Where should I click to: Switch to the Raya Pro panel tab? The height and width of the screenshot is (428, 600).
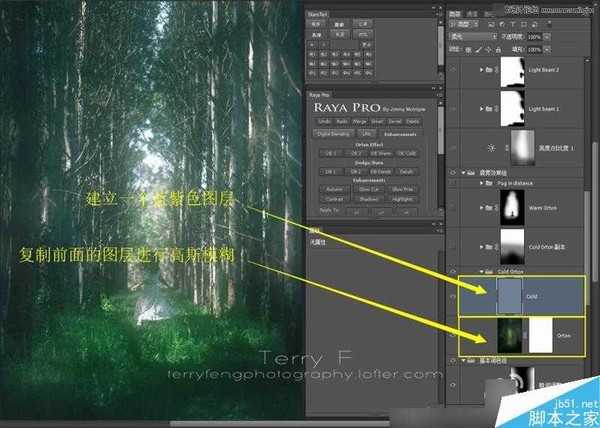(x=320, y=94)
